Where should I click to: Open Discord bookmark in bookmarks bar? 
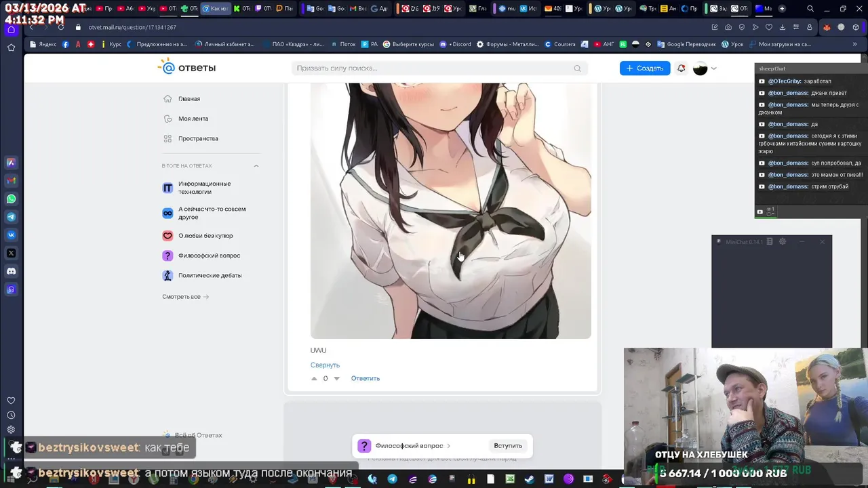456,44
